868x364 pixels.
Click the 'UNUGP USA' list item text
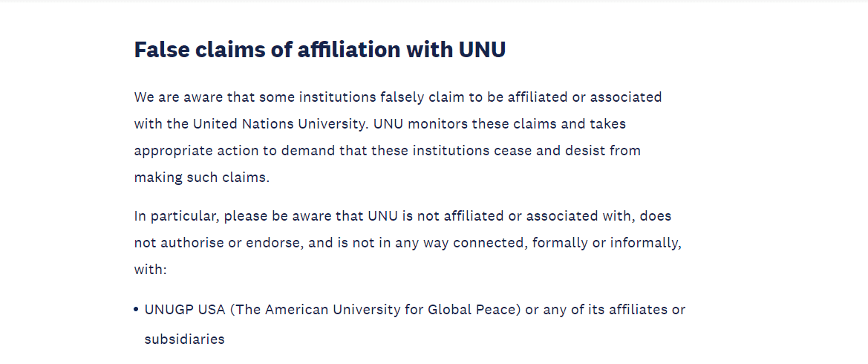(184, 310)
